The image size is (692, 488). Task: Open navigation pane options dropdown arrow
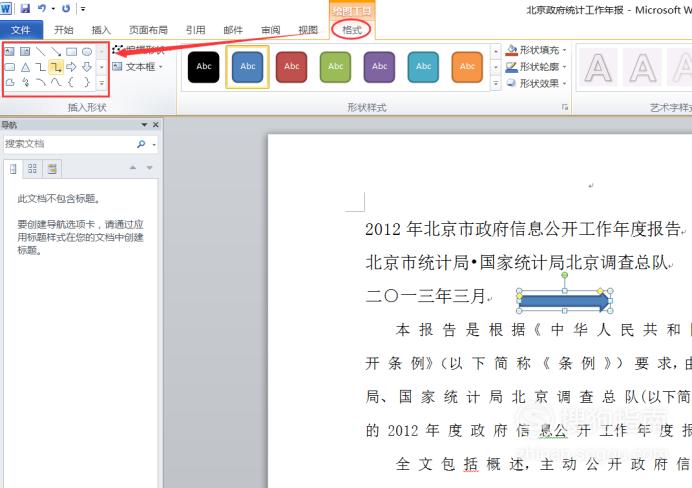(144, 125)
